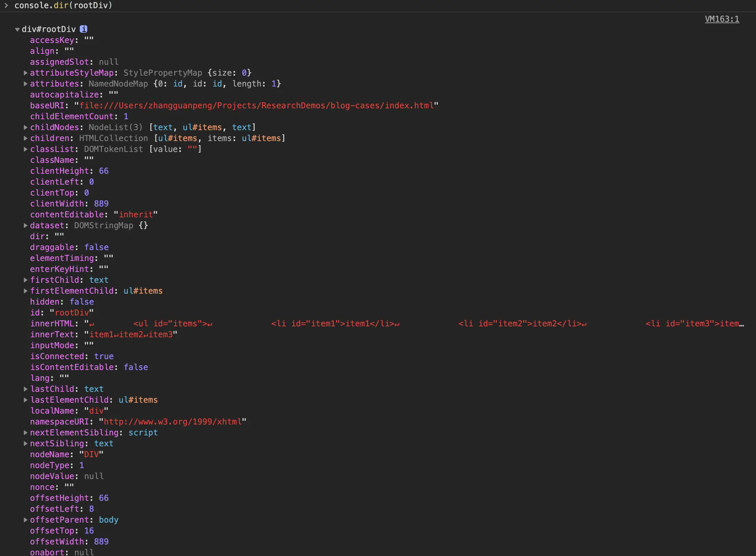756x556 pixels.
Task: Expand the lastElementChild property
Action: point(25,400)
